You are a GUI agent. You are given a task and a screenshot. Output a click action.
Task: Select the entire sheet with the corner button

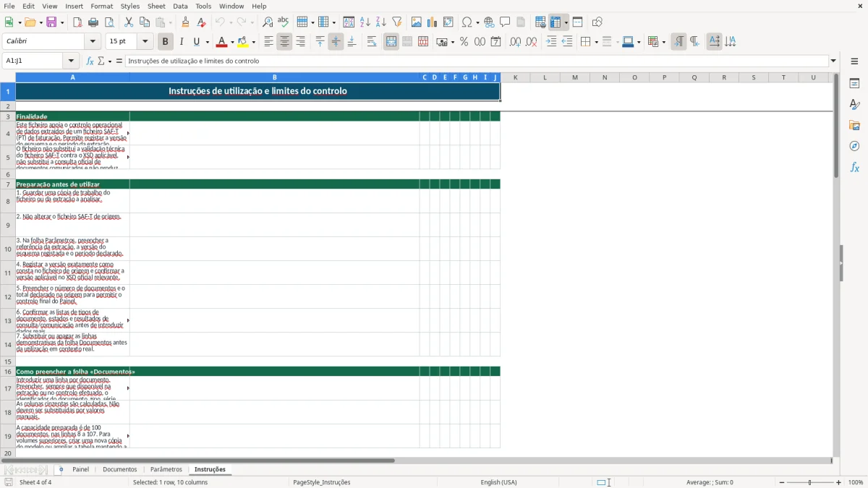[7, 77]
